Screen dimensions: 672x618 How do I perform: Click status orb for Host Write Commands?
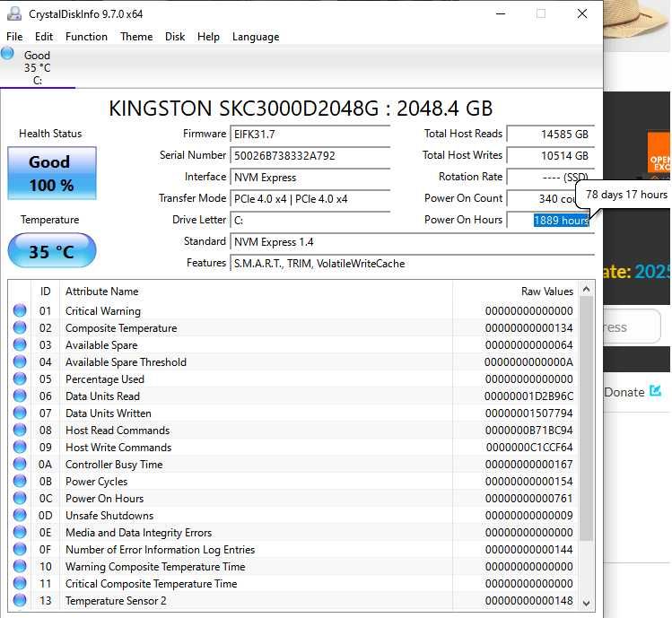click(20, 447)
